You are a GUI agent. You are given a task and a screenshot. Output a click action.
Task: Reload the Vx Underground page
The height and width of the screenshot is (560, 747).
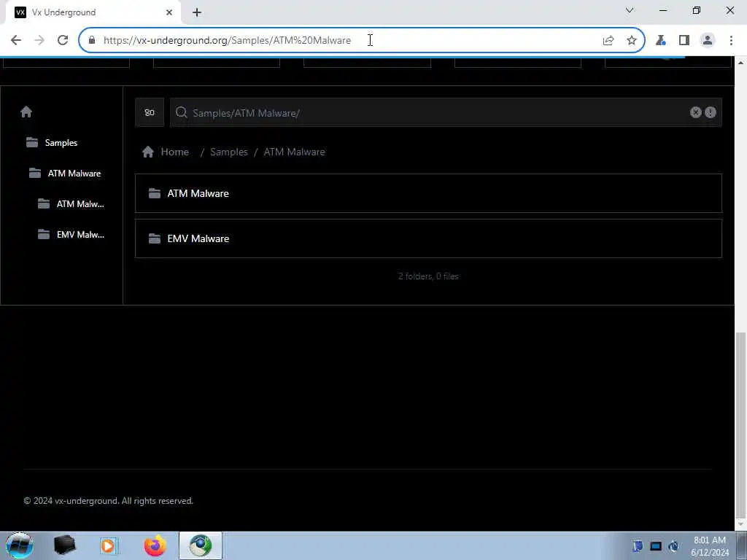pyautogui.click(x=63, y=40)
